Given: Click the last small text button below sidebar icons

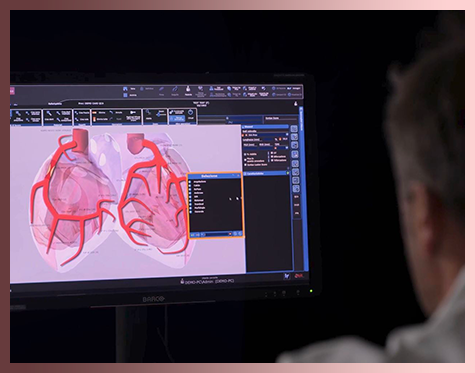Looking at the screenshot, I should [x=297, y=213].
